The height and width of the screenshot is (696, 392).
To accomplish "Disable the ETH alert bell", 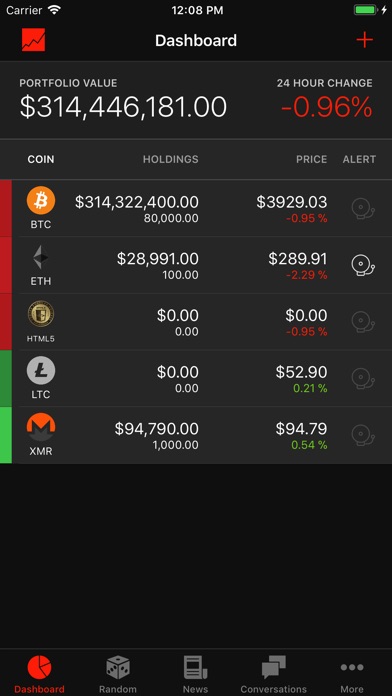I will click(363, 265).
